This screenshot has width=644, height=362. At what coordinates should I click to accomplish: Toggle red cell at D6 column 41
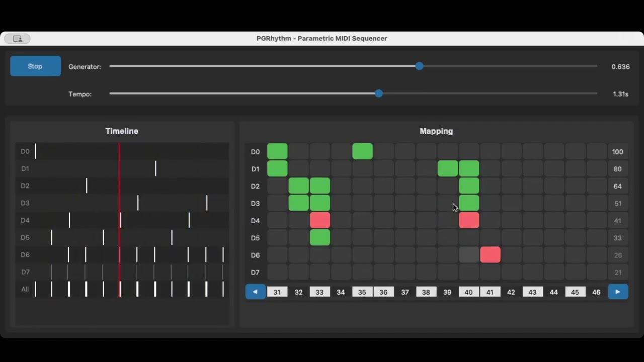click(491, 255)
